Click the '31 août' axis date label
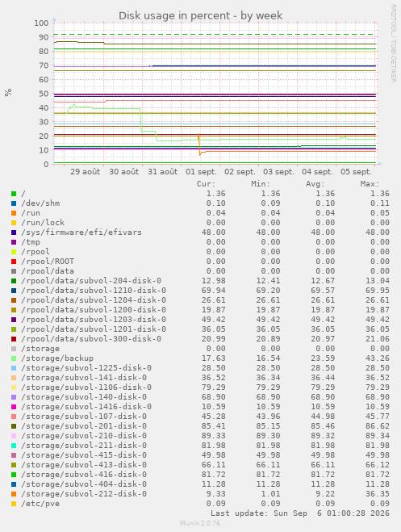The height and width of the screenshot is (532, 401). [162, 172]
